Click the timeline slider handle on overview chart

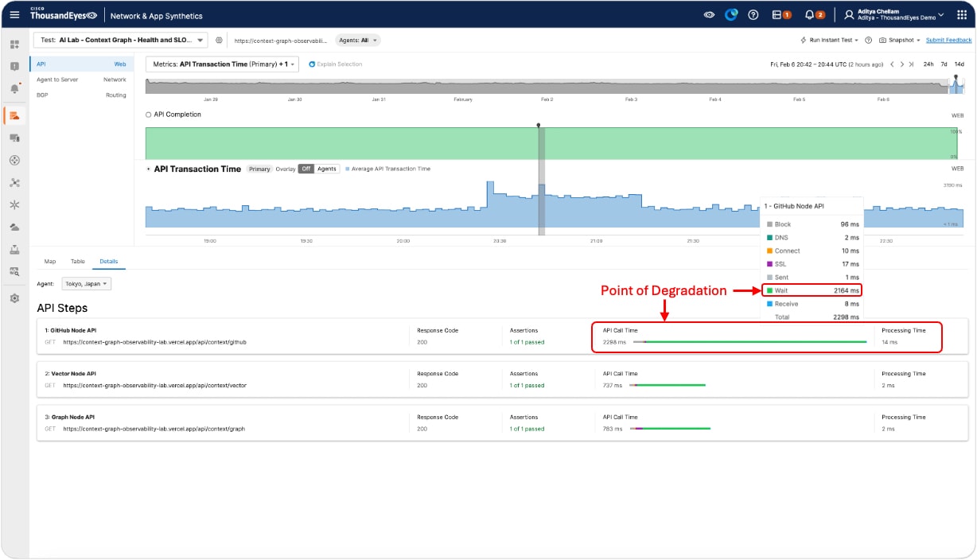click(956, 78)
